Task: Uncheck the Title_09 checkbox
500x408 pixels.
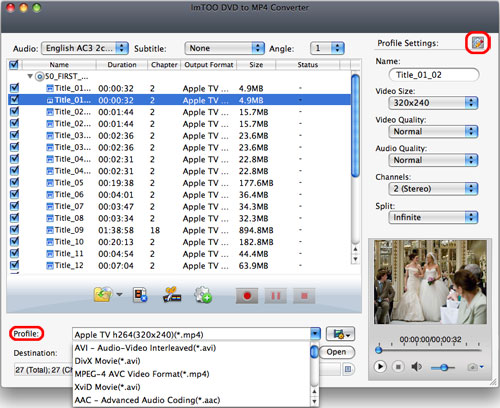Action: (x=14, y=230)
